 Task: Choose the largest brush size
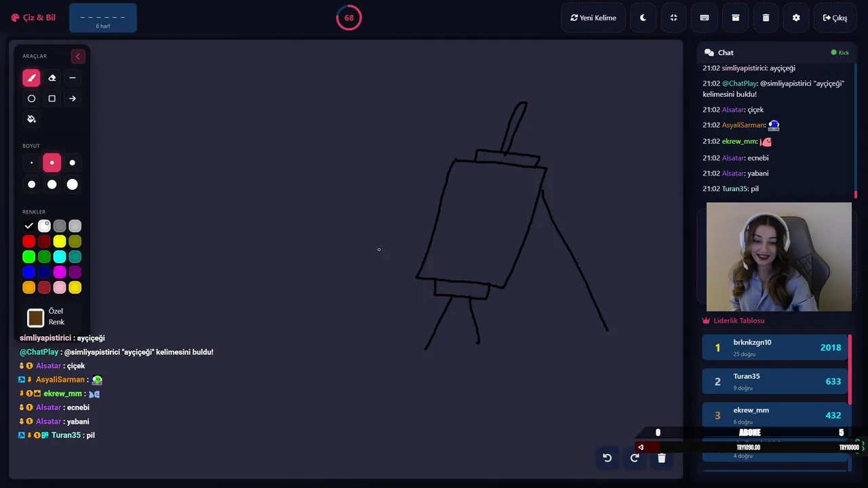point(73,184)
